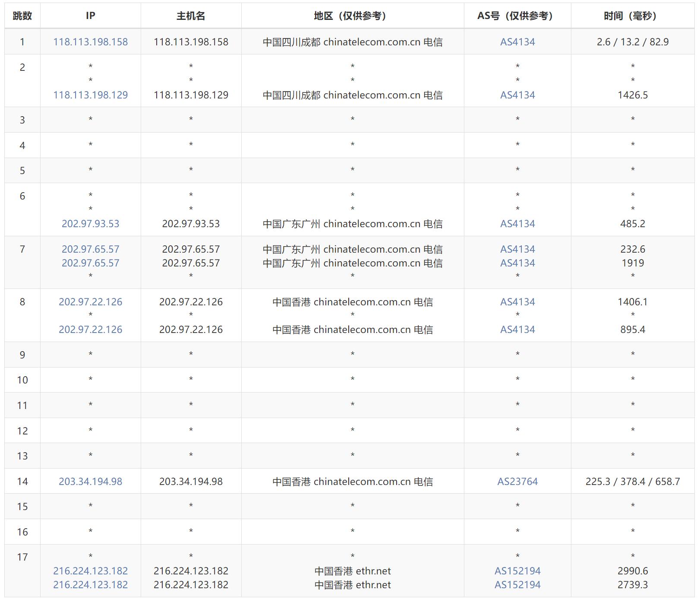The image size is (700, 599).
Task: Open 202.97.22.126 IP link on the 1406.1 line
Action: [x=91, y=302]
